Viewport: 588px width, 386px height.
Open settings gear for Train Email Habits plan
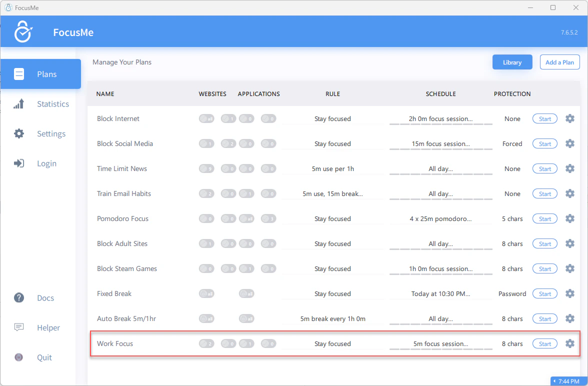point(569,193)
